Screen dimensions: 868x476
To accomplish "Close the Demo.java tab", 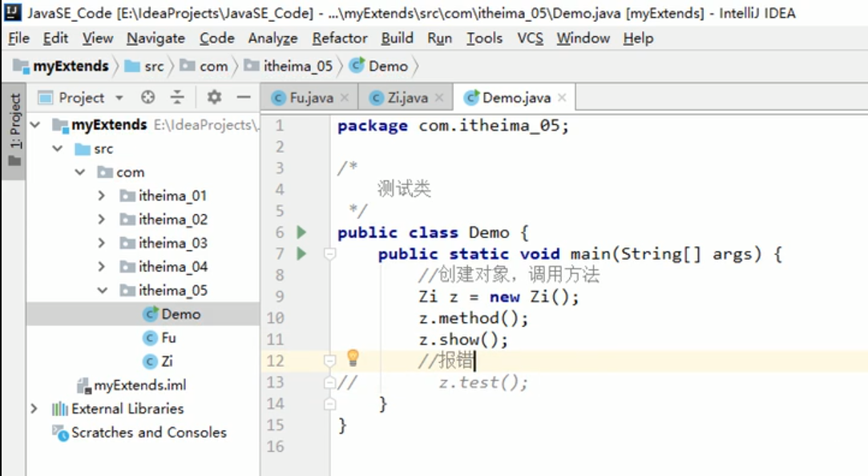I will tap(563, 98).
